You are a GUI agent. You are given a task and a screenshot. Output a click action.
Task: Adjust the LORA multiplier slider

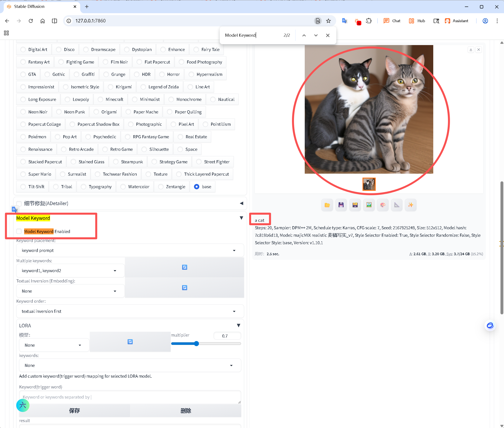(x=196, y=344)
